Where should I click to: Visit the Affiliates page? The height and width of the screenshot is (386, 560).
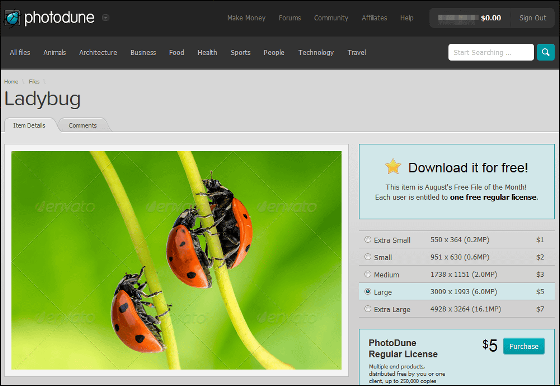pyautogui.click(x=374, y=18)
